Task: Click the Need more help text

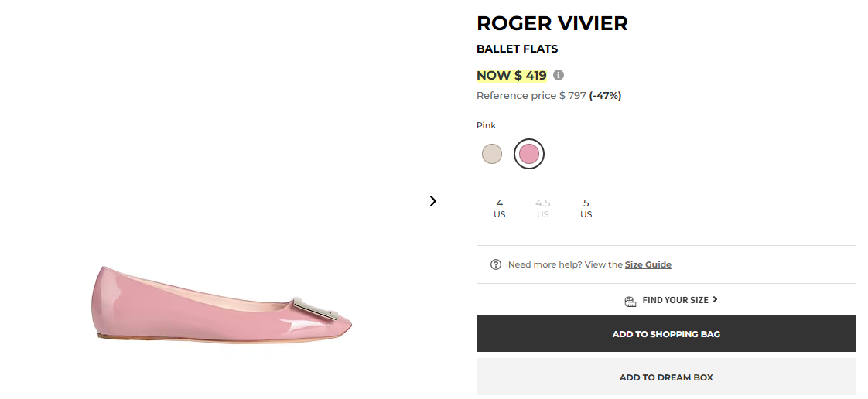Action: pyautogui.click(x=565, y=264)
